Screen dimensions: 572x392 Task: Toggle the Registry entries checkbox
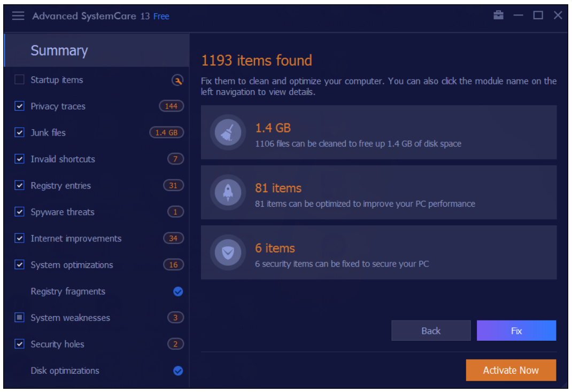point(19,185)
